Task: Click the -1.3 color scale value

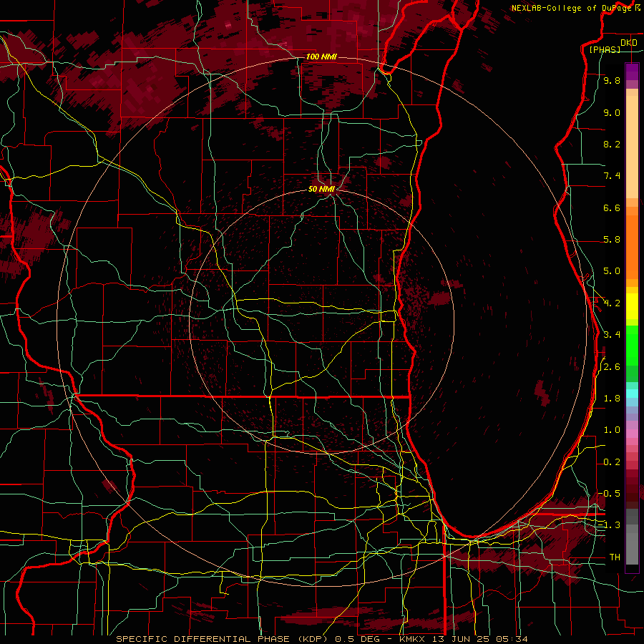Action: pos(609,526)
